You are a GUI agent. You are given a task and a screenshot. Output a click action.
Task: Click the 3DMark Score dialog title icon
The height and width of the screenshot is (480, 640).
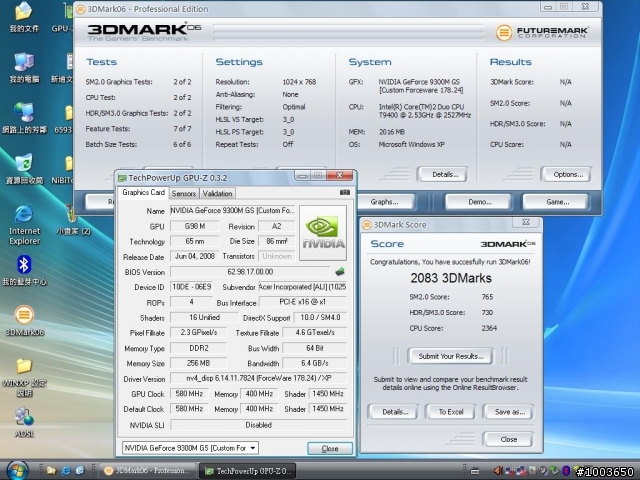[x=367, y=225]
